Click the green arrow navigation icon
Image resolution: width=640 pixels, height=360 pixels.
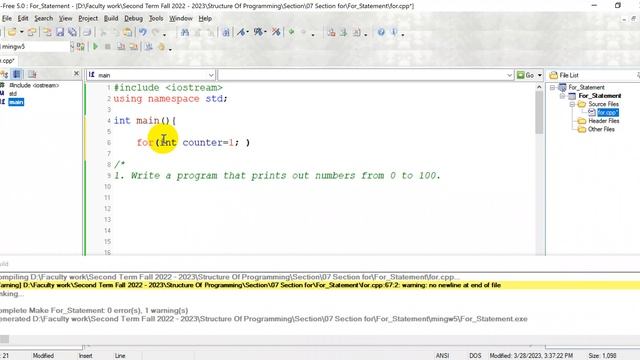point(291,31)
